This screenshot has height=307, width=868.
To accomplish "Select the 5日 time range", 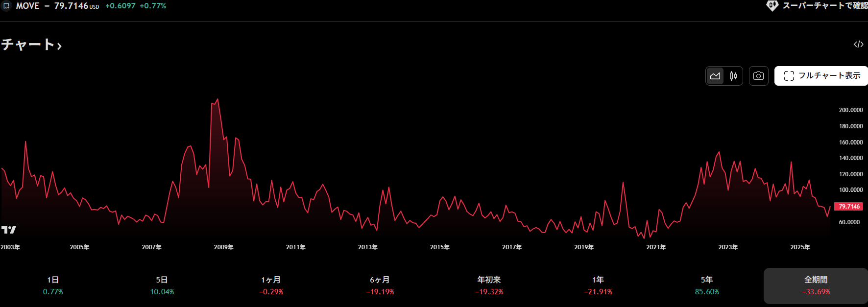I will click(x=162, y=285).
